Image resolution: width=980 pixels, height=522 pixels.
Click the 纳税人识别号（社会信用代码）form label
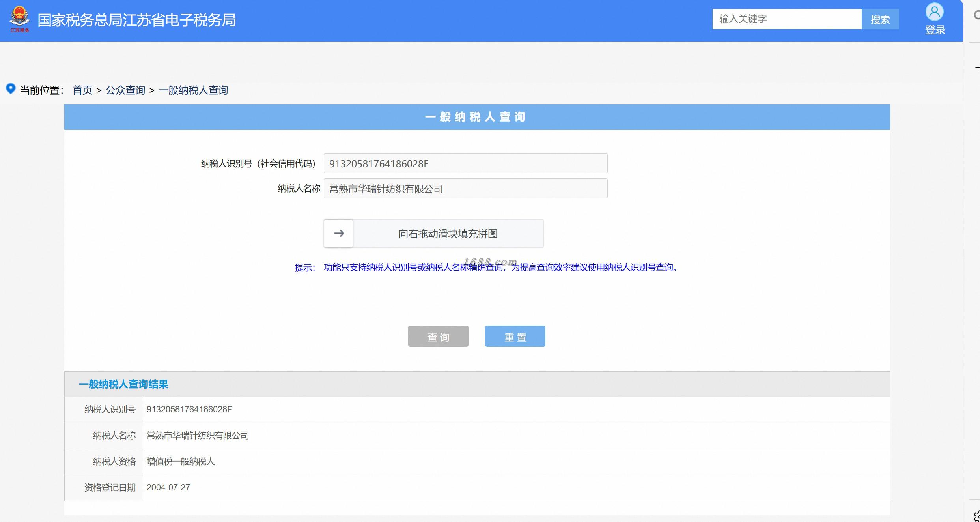pyautogui.click(x=259, y=164)
